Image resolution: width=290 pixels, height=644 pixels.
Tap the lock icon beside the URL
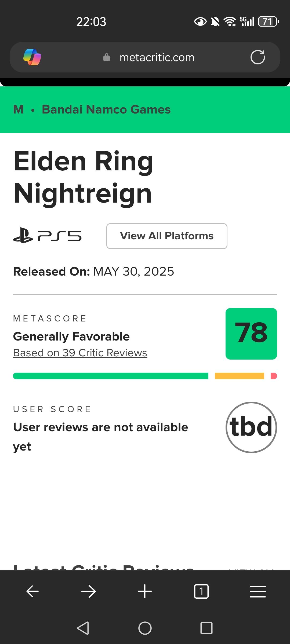(x=107, y=57)
